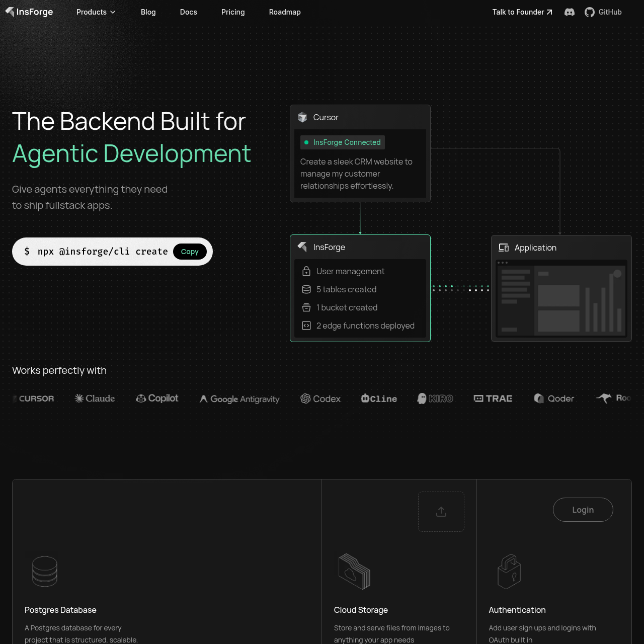Expand the Products dropdown menu
The image size is (644, 644).
tap(96, 12)
